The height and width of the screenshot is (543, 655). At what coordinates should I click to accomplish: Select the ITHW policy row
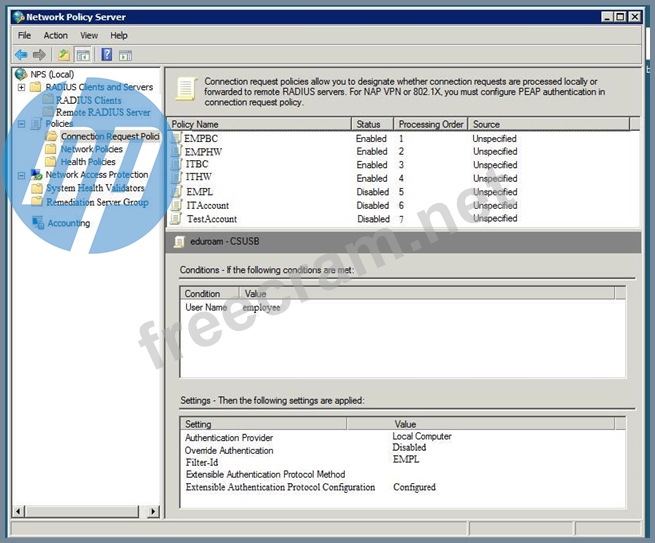[x=404, y=178]
